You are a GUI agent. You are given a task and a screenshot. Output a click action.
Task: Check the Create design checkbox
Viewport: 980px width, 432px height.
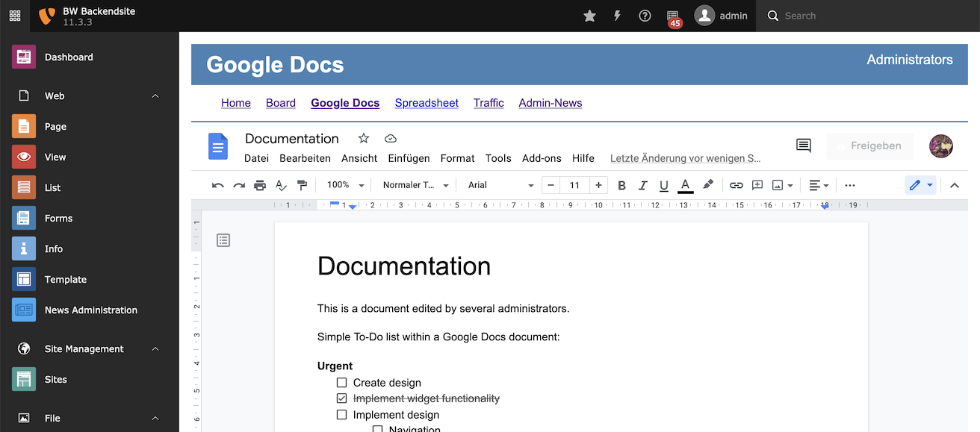point(342,383)
